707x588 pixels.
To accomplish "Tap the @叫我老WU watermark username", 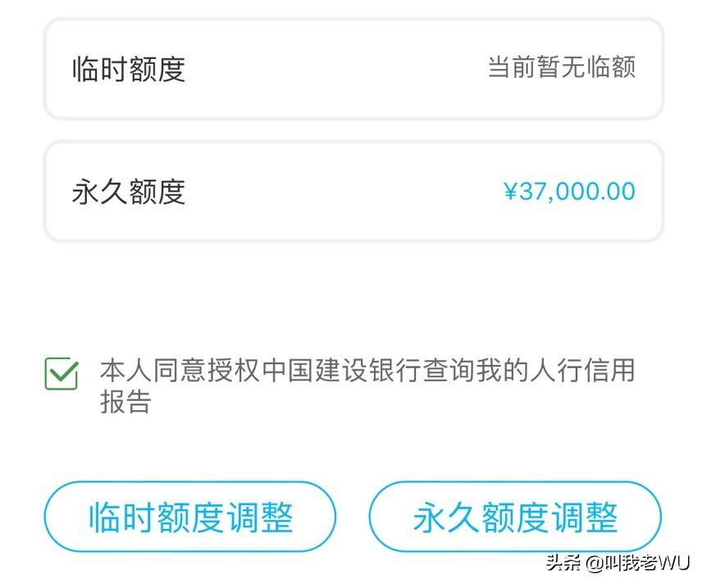I will (638, 563).
